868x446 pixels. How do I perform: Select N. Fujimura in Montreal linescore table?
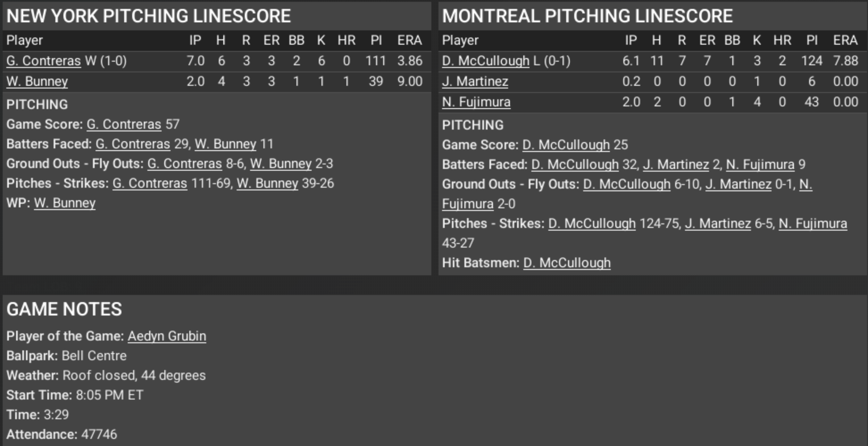tap(476, 102)
